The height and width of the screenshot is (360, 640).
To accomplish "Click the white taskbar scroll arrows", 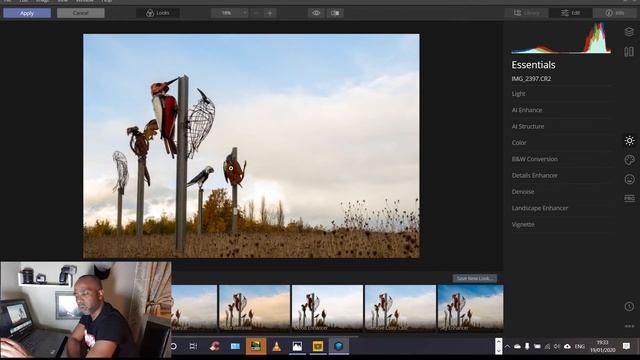I will pos(498,346).
